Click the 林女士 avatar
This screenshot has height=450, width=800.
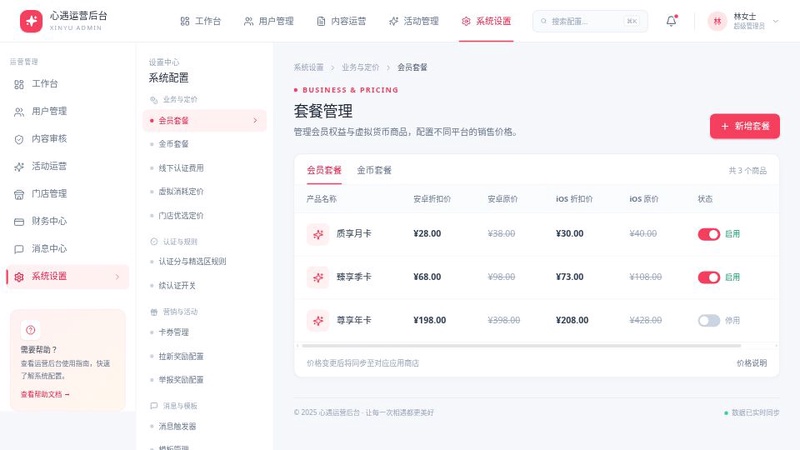[717, 21]
